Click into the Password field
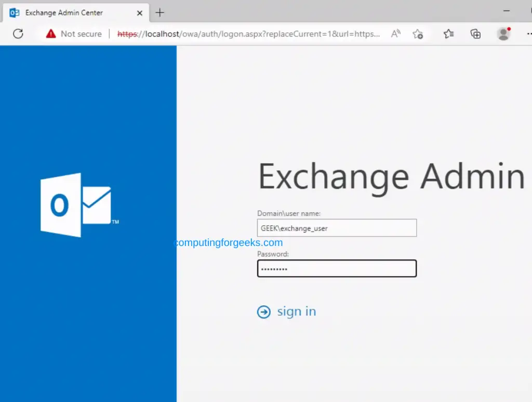Screen dimensions: 532x402 pos(337,268)
